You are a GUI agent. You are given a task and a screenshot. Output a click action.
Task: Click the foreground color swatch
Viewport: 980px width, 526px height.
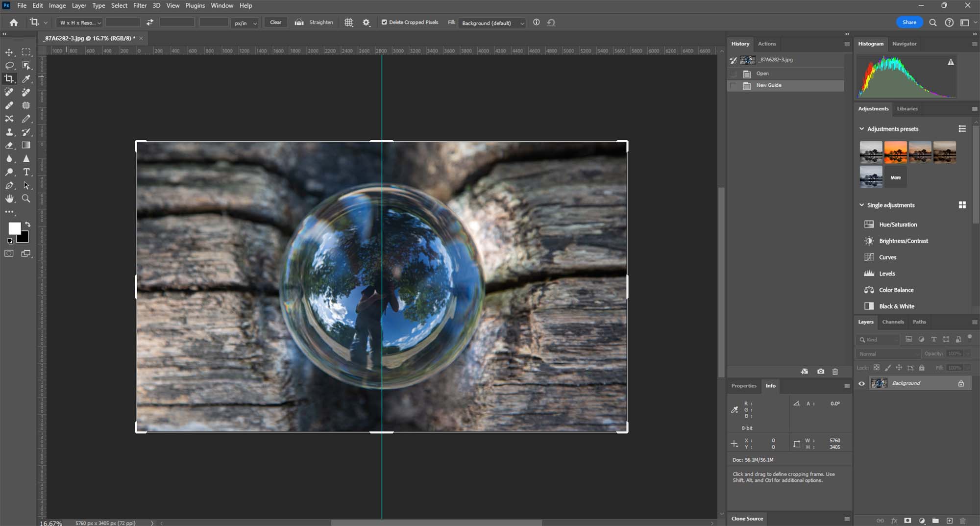point(14,228)
